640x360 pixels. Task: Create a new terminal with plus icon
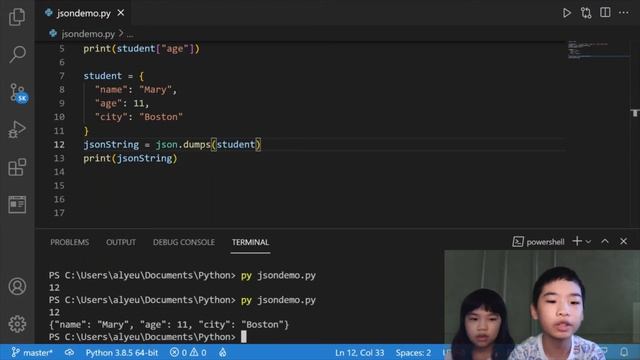tap(577, 241)
